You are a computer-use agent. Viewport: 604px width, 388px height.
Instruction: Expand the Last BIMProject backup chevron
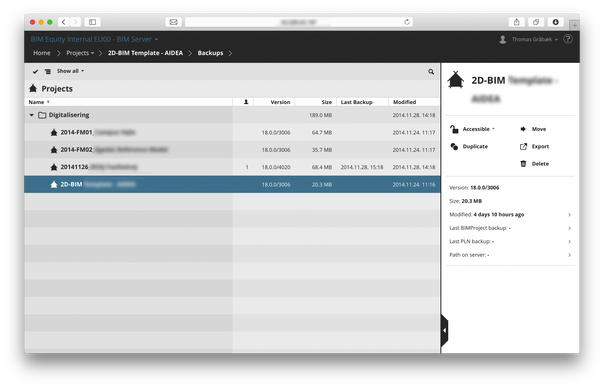click(569, 228)
